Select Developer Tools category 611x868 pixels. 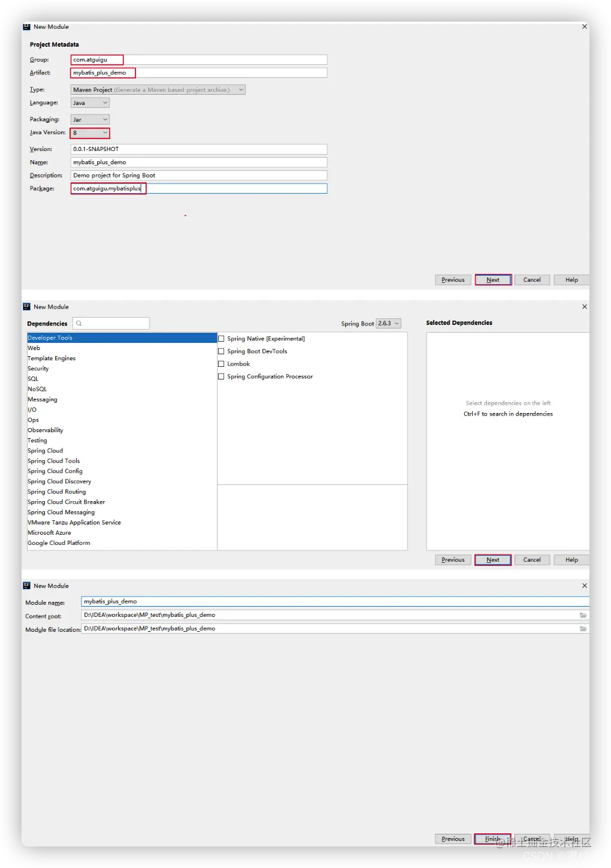click(122, 338)
